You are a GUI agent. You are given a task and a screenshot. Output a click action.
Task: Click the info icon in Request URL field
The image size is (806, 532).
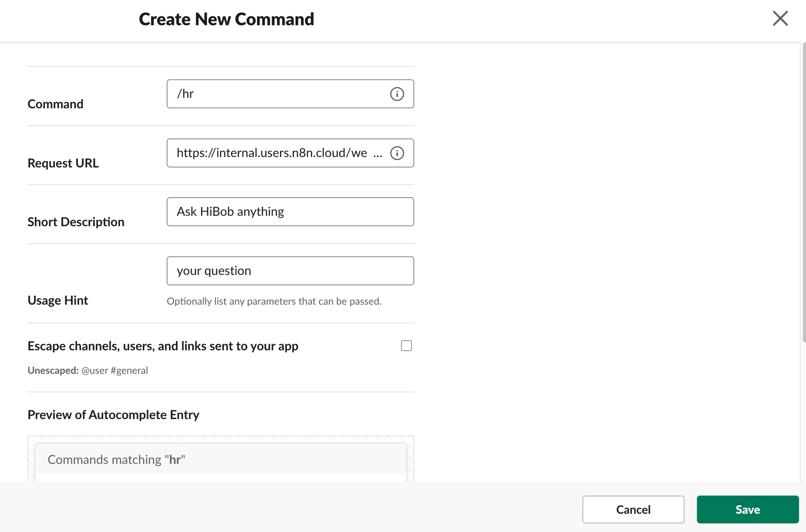click(x=397, y=153)
